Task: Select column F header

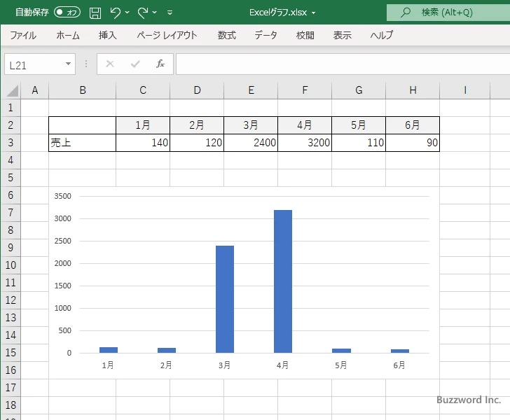Action: tap(305, 90)
